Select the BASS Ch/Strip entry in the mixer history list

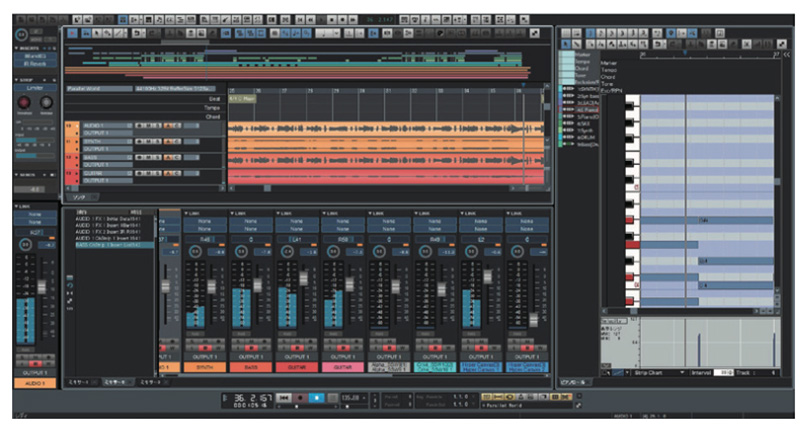click(114, 245)
